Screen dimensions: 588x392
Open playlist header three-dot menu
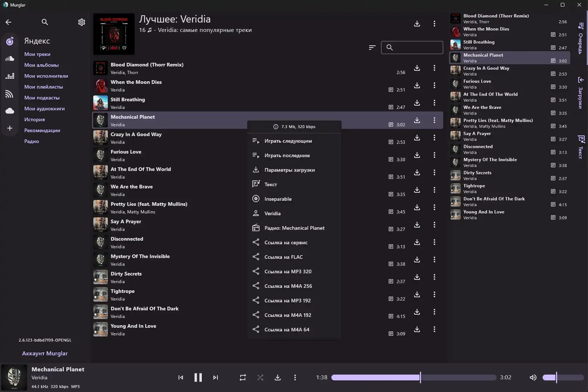click(x=434, y=24)
